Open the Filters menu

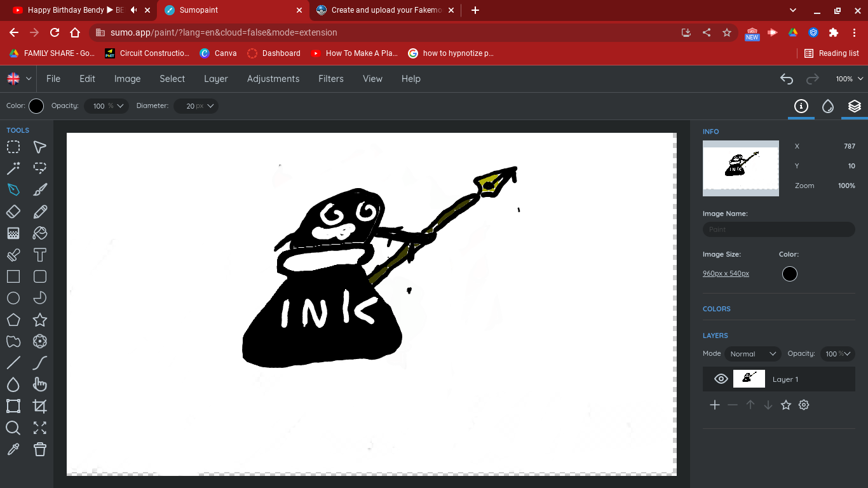pyautogui.click(x=331, y=79)
